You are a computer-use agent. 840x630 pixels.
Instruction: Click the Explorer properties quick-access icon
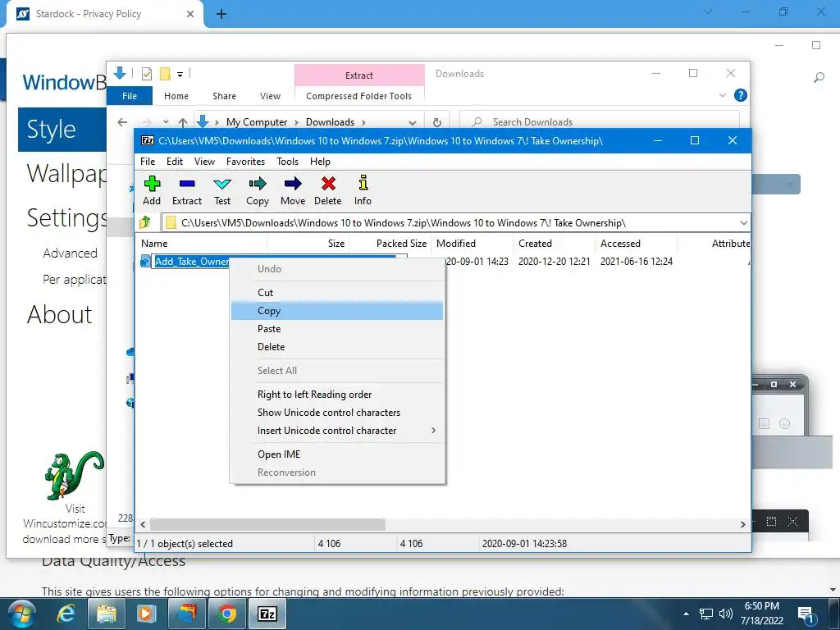click(147, 74)
